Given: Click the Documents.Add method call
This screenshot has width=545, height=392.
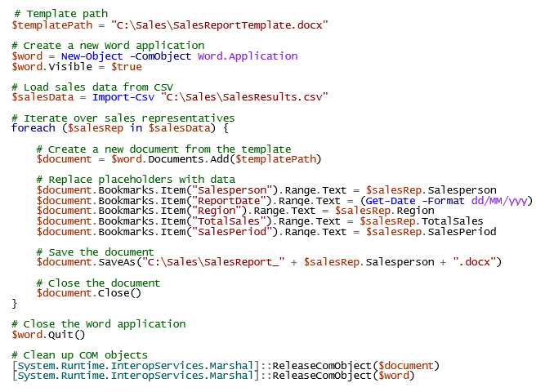Looking at the screenshot, I should (235, 159).
